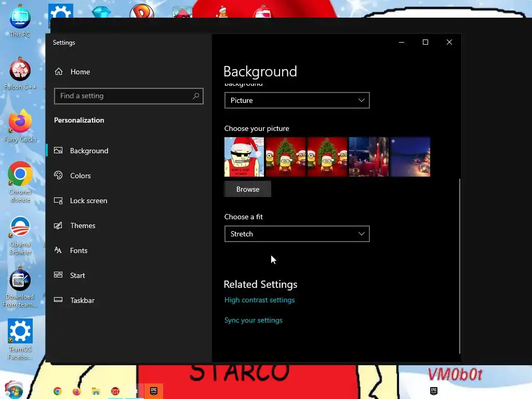
Task: Choose the blue snowy night picture
Action: [x=410, y=157]
